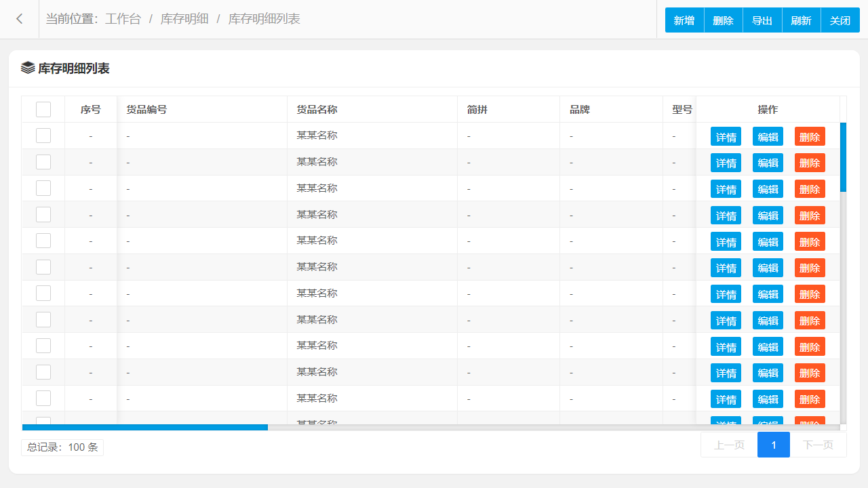Select 某某名称 cell in the first row
The height and width of the screenshot is (488, 868).
[x=372, y=136]
